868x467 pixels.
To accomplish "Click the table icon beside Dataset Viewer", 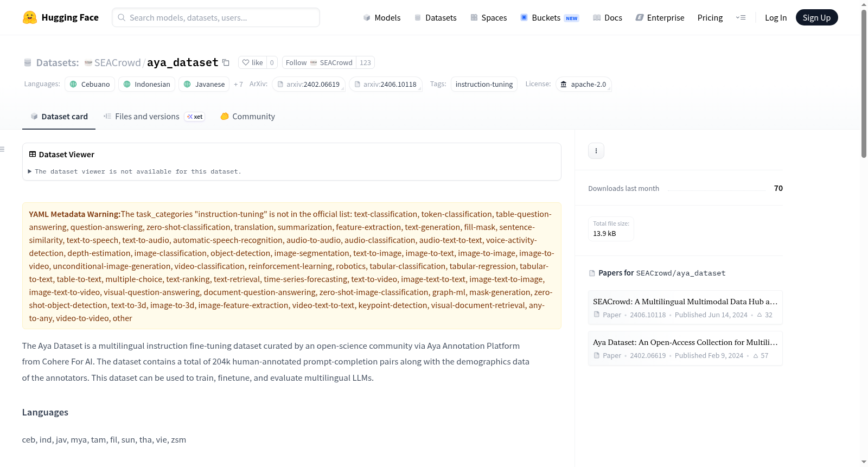I will point(33,155).
